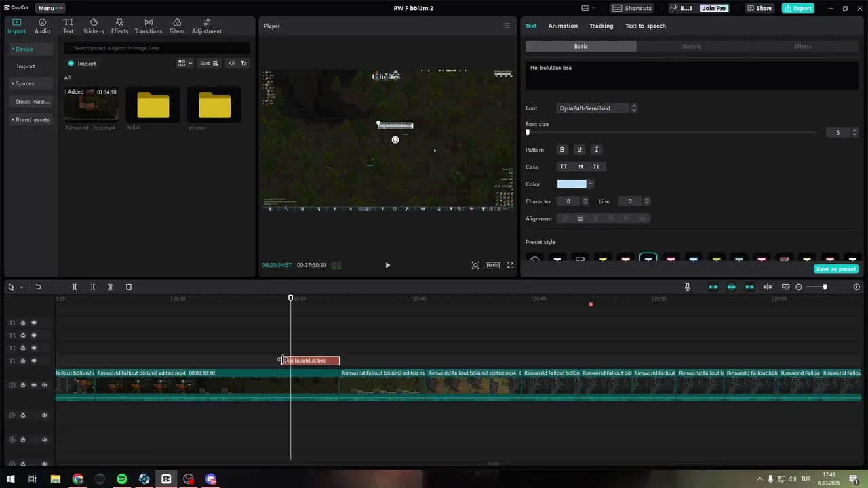The height and width of the screenshot is (488, 868).
Task: Click the Undo arrow in timeline toolbar
Action: click(x=38, y=287)
